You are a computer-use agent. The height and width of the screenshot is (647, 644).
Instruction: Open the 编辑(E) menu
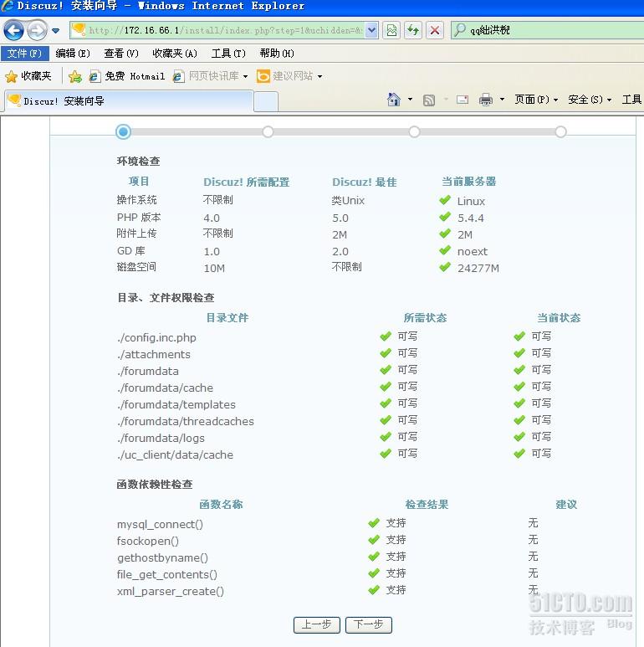(x=73, y=54)
